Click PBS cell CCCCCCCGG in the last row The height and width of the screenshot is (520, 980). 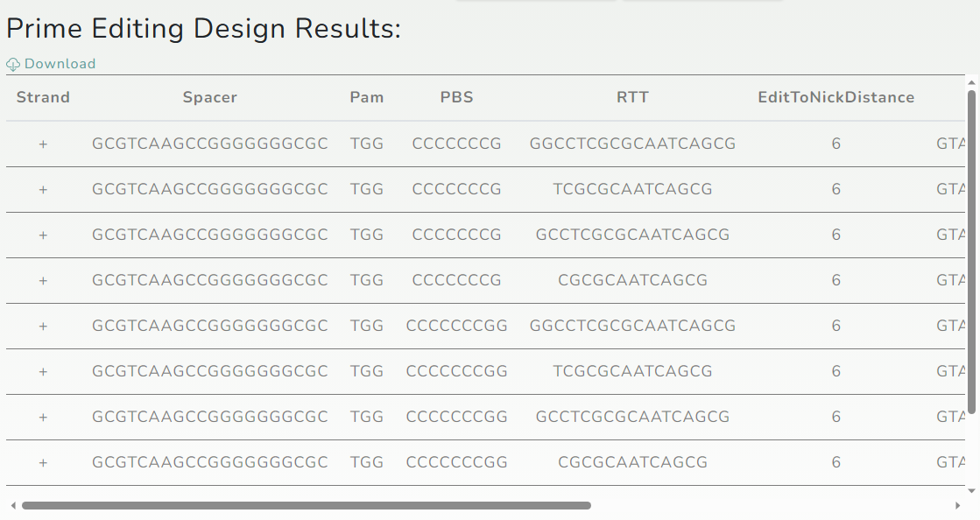point(457,462)
